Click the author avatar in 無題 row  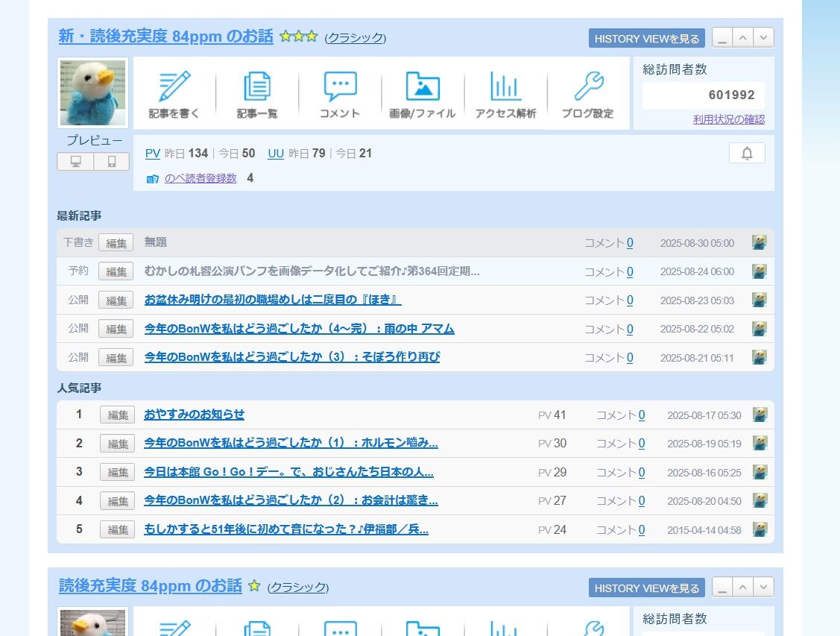click(759, 242)
